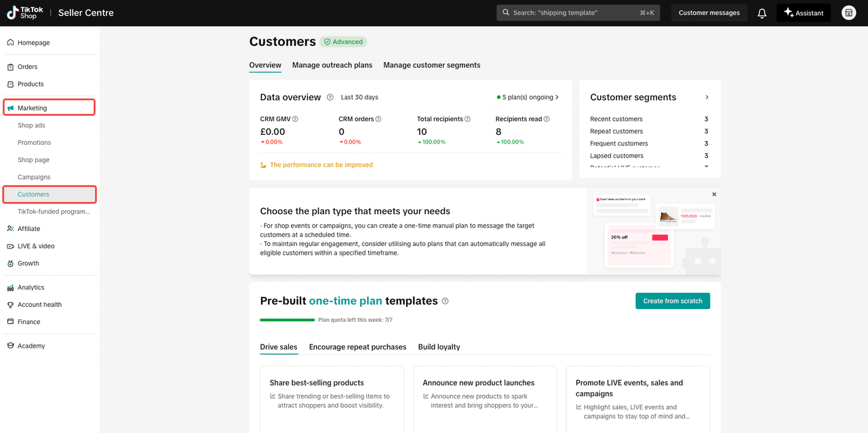Switch to the Overview tab

pos(265,65)
